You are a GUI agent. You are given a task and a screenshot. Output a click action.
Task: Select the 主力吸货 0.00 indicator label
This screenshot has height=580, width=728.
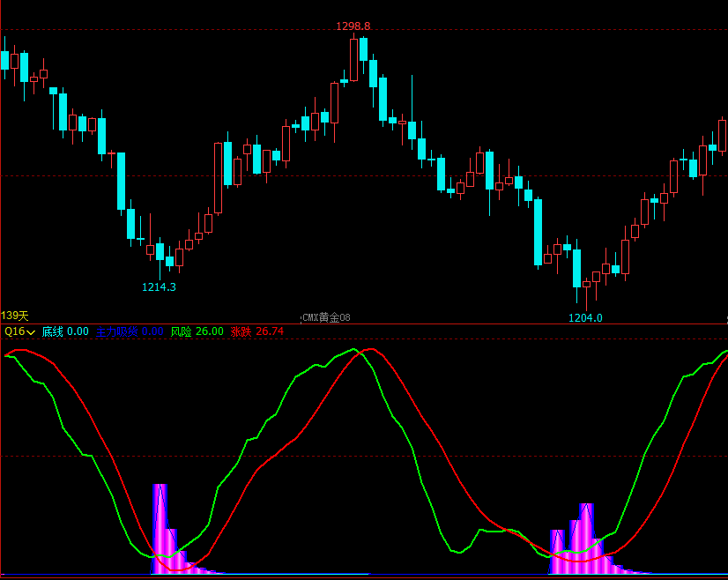pos(130,331)
